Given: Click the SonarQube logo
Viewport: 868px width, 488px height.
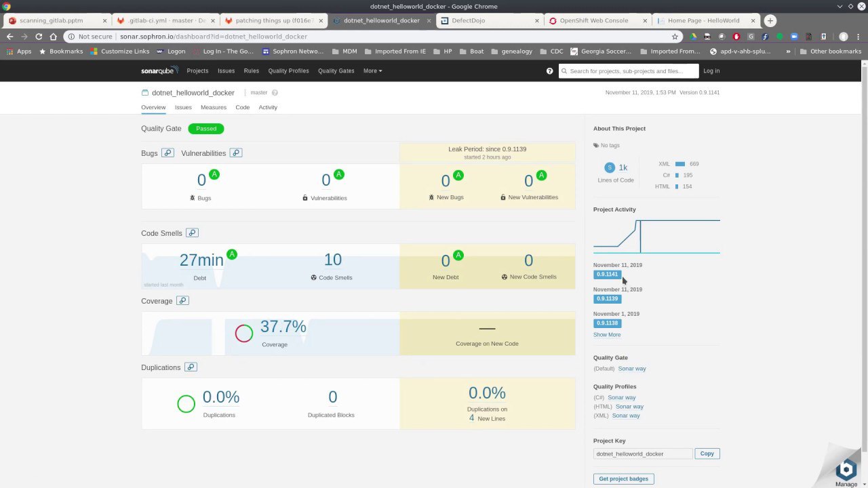Looking at the screenshot, I should click(x=159, y=70).
